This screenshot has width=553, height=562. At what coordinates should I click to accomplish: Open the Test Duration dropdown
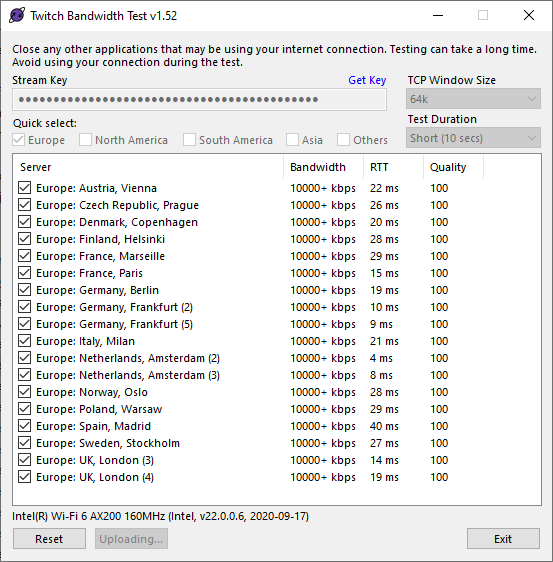pos(473,138)
